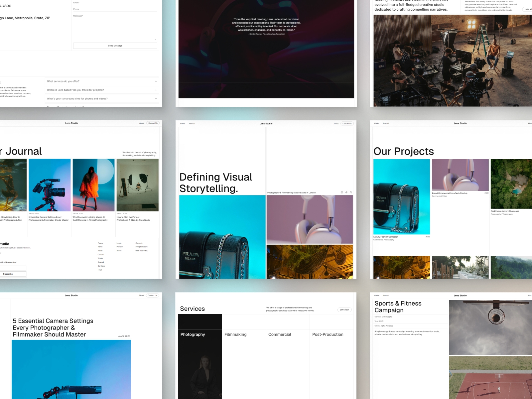Image resolution: width=532 pixels, height=399 pixels.
Task: Expand the "Where is Lens based?" question
Action: click(101, 90)
